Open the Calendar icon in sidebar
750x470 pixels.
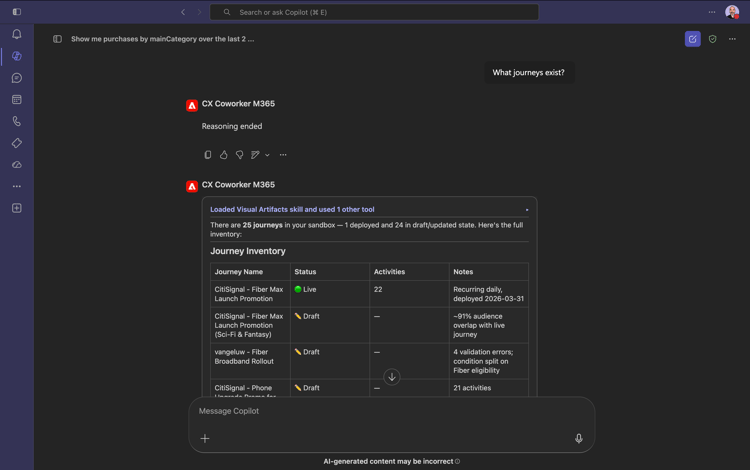pos(17,99)
